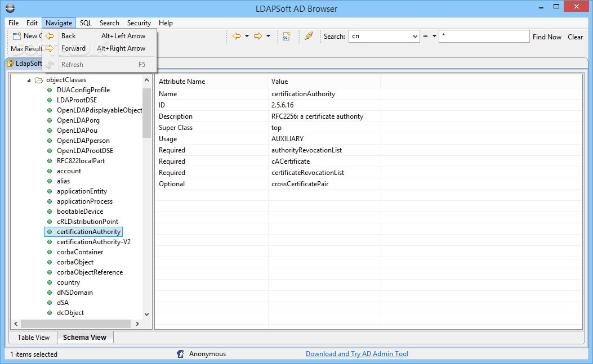Viewport: 593px width, 364px height.
Task: Open the search attribute cn combo box
Action: click(x=384, y=36)
